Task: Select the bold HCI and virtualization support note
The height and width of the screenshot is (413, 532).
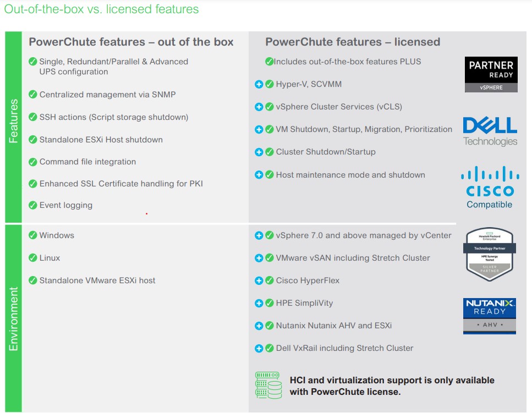Action: tap(392, 386)
